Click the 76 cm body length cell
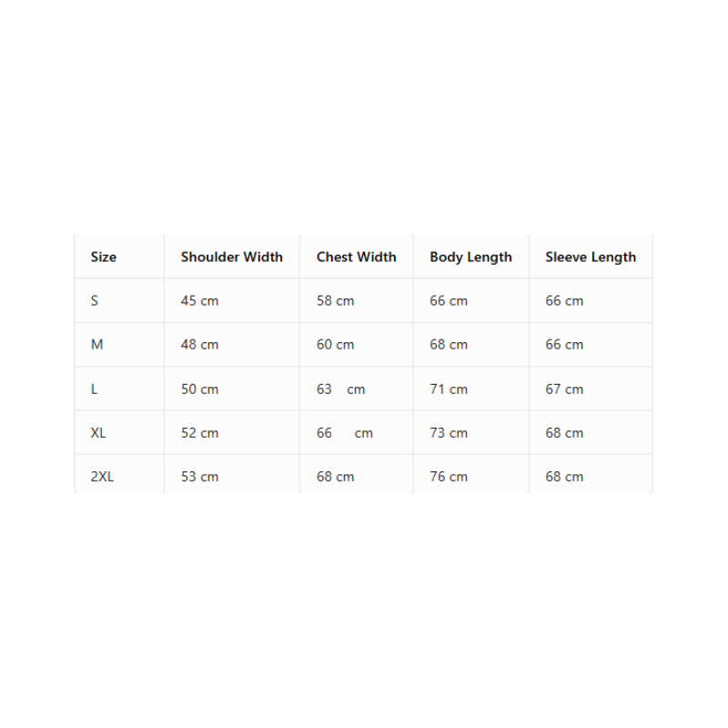This screenshot has width=728, height=728. pyautogui.click(x=449, y=476)
